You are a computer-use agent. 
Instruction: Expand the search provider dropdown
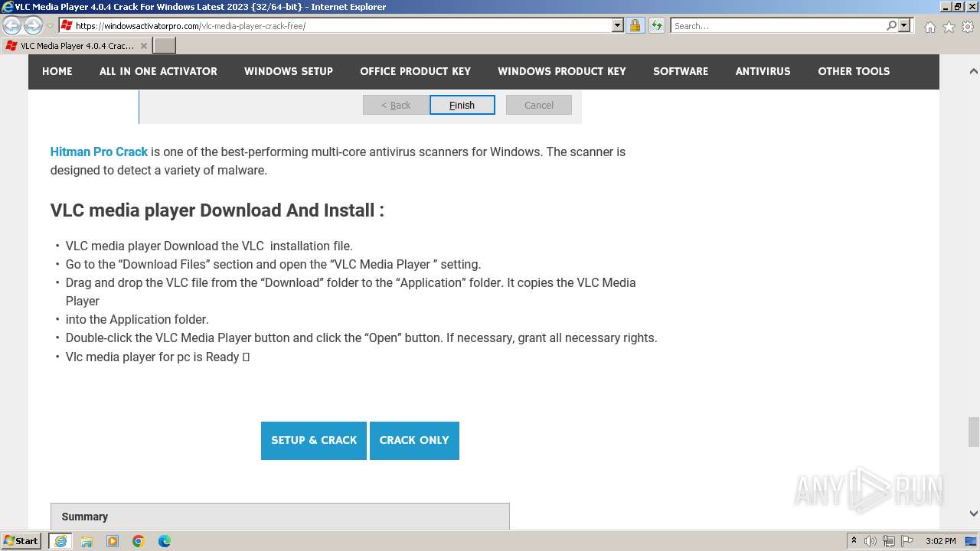pos(904,25)
